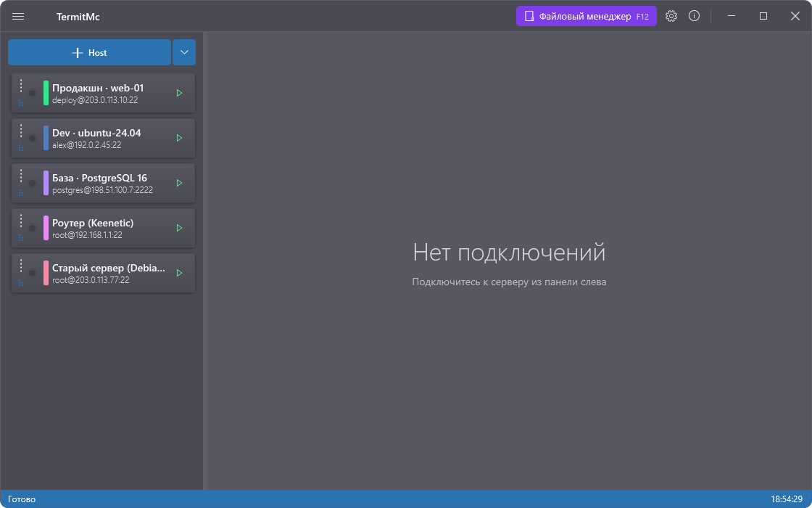The image size is (812, 508).
Task: Open Файловый менеджер (F12)
Action: [x=587, y=16]
